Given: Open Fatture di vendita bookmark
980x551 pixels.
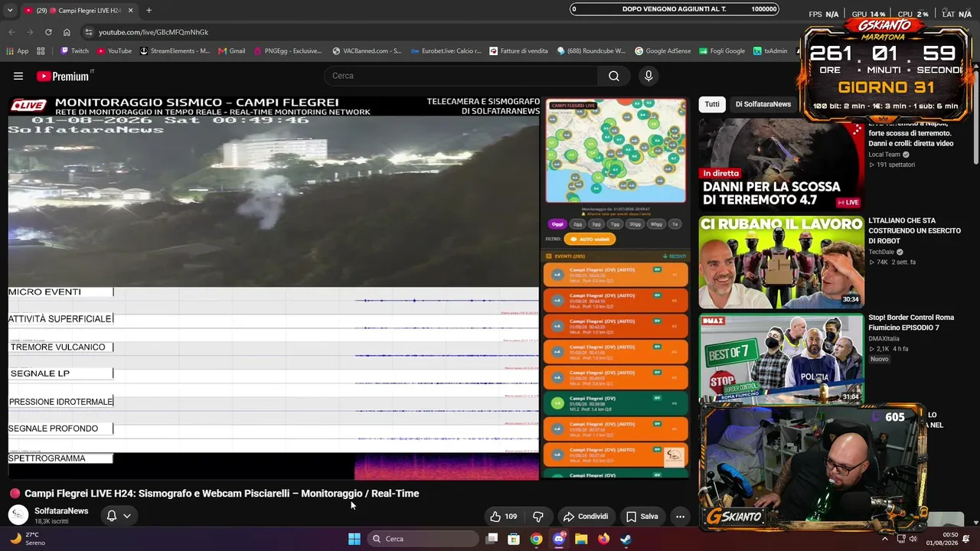Looking at the screenshot, I should pyautogui.click(x=518, y=51).
